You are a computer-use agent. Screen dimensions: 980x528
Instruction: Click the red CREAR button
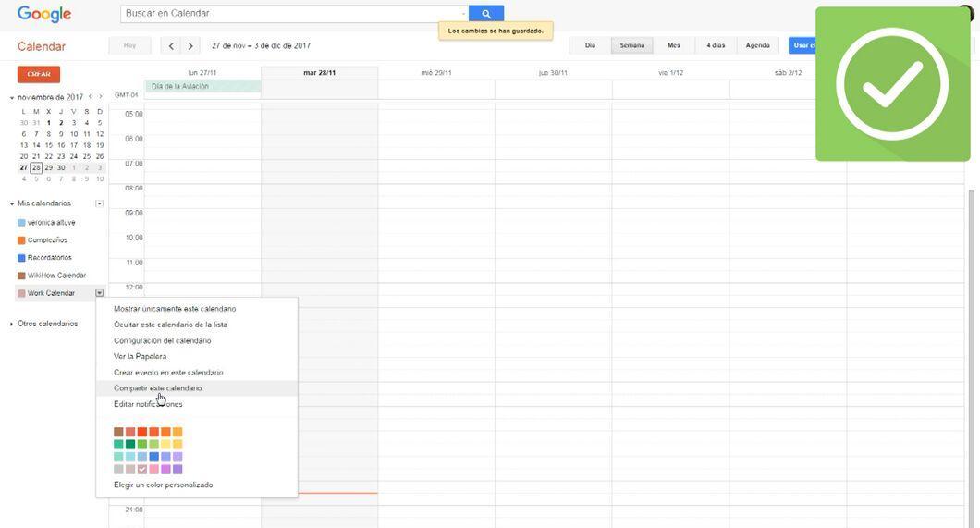click(x=39, y=74)
